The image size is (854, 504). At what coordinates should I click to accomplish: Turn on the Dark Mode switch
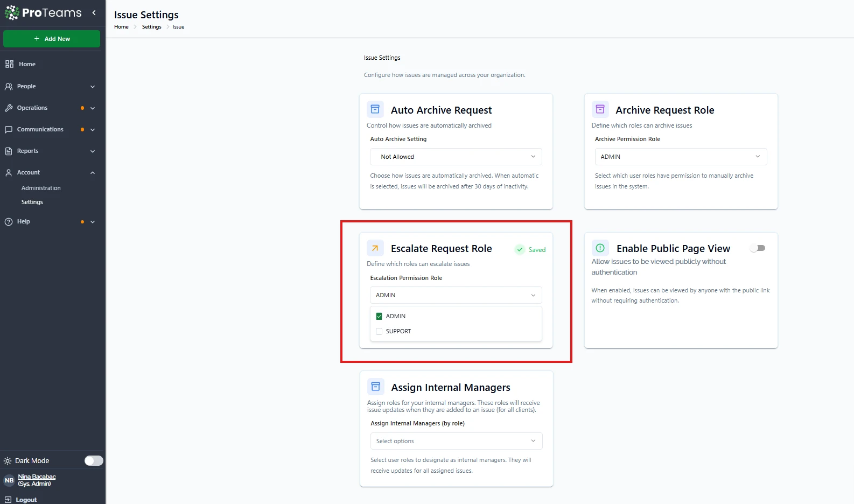click(x=94, y=460)
